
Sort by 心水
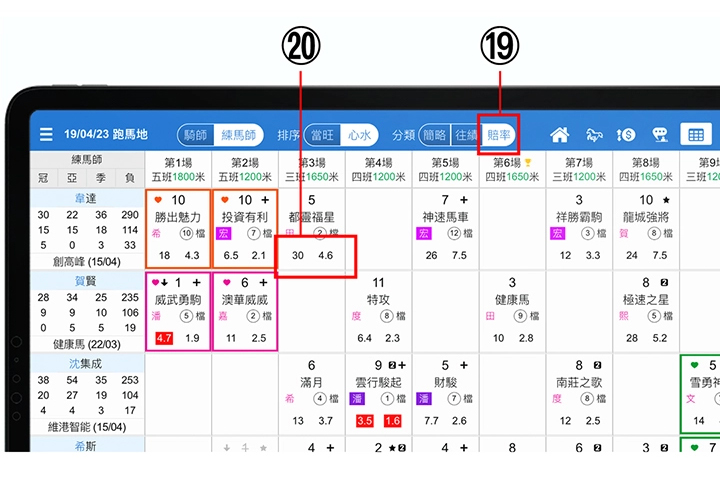(359, 135)
